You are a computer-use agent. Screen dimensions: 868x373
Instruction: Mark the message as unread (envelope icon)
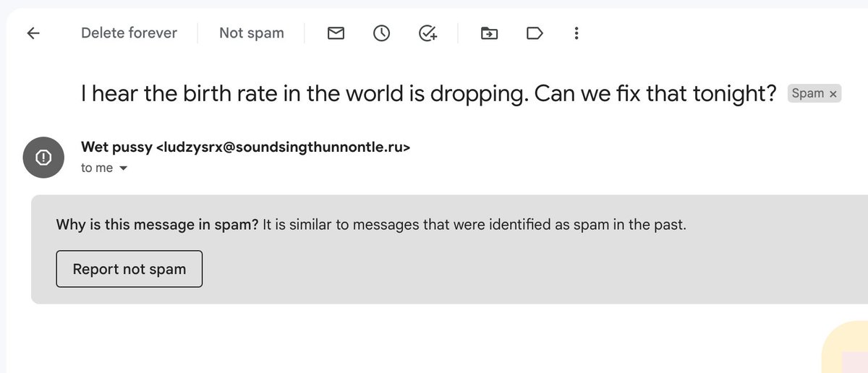(336, 33)
